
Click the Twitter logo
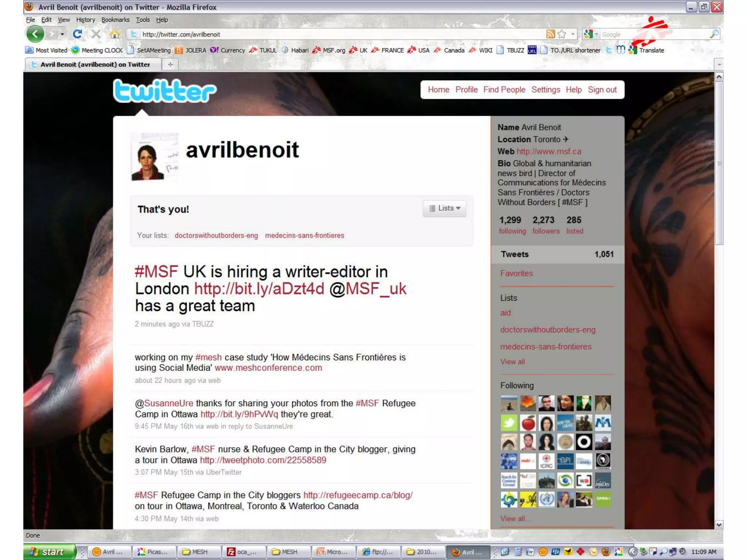coord(165,91)
